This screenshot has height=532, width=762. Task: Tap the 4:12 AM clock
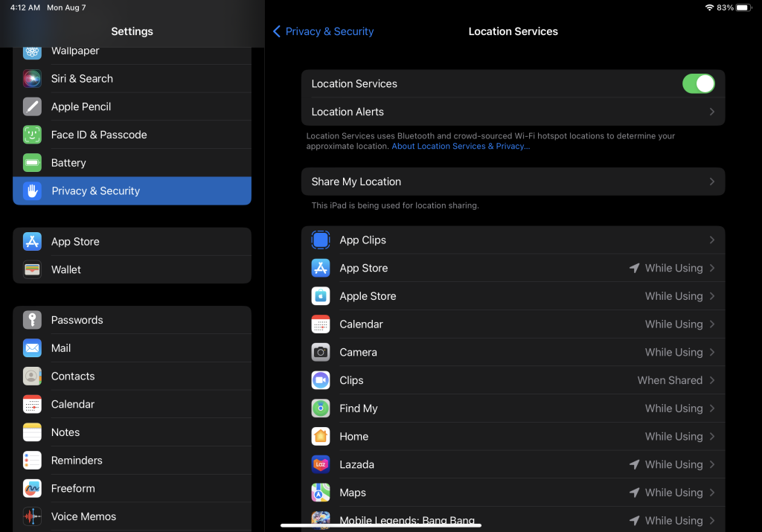point(25,7)
